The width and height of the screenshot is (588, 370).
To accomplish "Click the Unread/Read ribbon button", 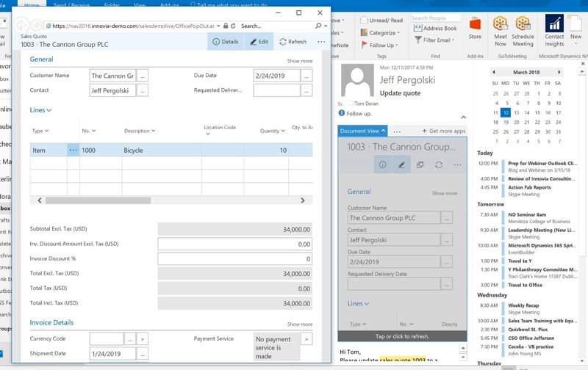I will pos(381,21).
